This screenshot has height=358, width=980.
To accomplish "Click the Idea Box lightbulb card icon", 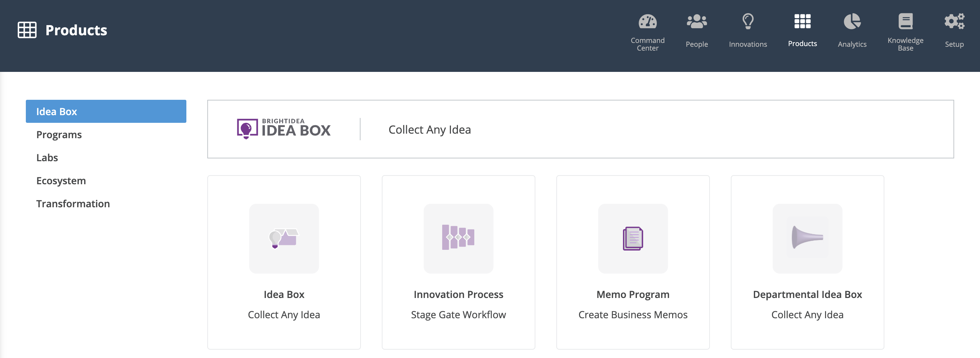I will click(284, 239).
